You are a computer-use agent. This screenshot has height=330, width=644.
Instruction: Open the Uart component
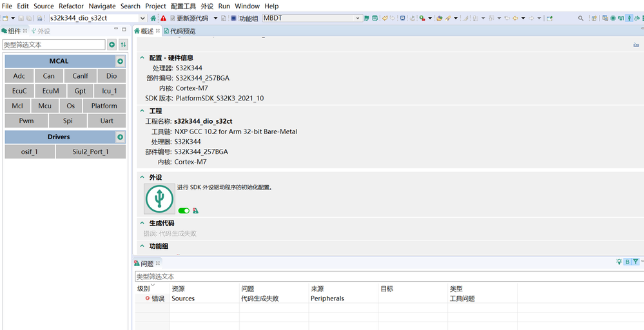pyautogui.click(x=107, y=121)
